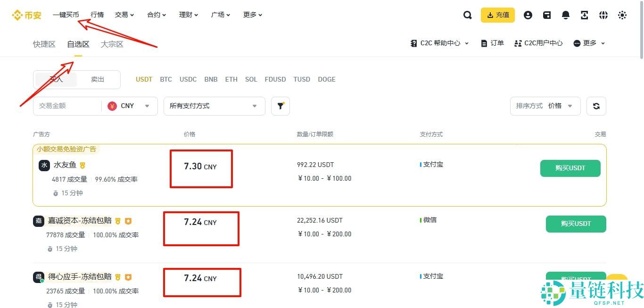The image size is (644, 308).
Task: Click the Binance 币安 logo
Action: (27, 14)
